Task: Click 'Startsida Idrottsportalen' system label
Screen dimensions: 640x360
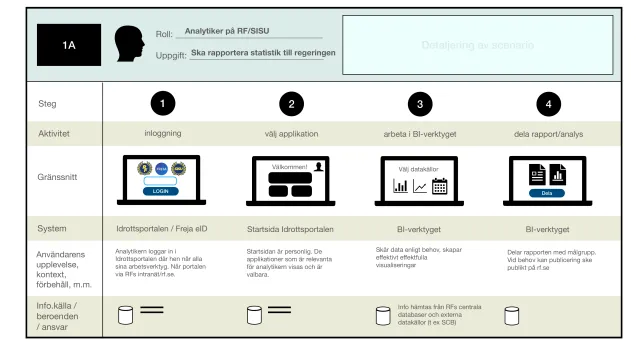Action: click(x=290, y=229)
